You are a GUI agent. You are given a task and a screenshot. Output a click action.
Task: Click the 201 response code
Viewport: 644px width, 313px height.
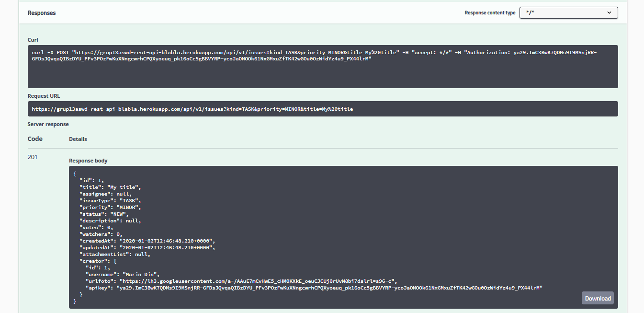(x=33, y=157)
